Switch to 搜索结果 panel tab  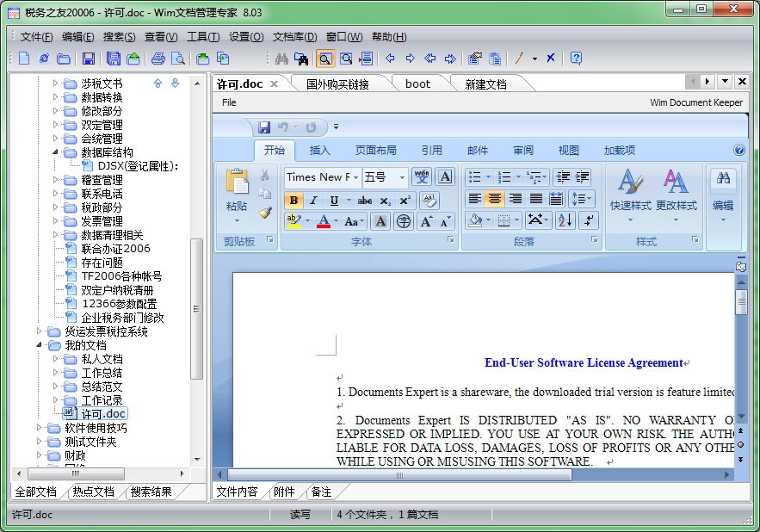tap(151, 492)
